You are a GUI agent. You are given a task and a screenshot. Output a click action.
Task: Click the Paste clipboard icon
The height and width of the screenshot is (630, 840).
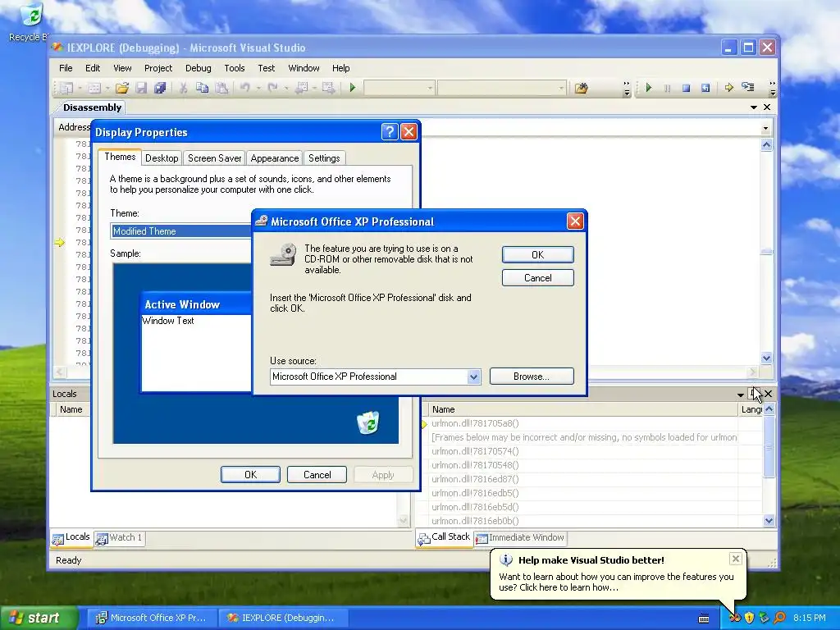221,88
